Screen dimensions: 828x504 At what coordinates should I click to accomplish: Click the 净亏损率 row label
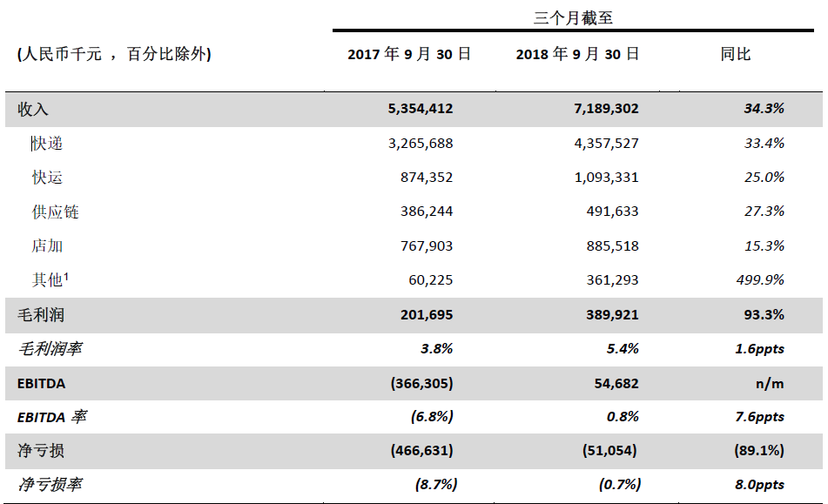click(50, 485)
